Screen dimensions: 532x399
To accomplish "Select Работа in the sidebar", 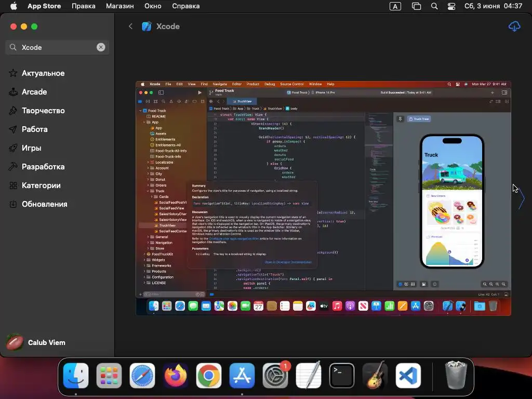I will [x=35, y=129].
